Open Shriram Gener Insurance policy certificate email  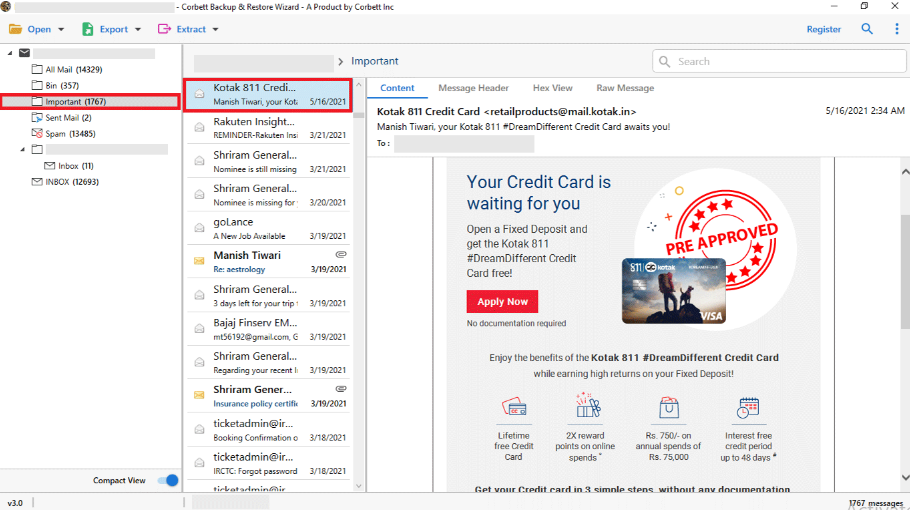pyautogui.click(x=268, y=396)
